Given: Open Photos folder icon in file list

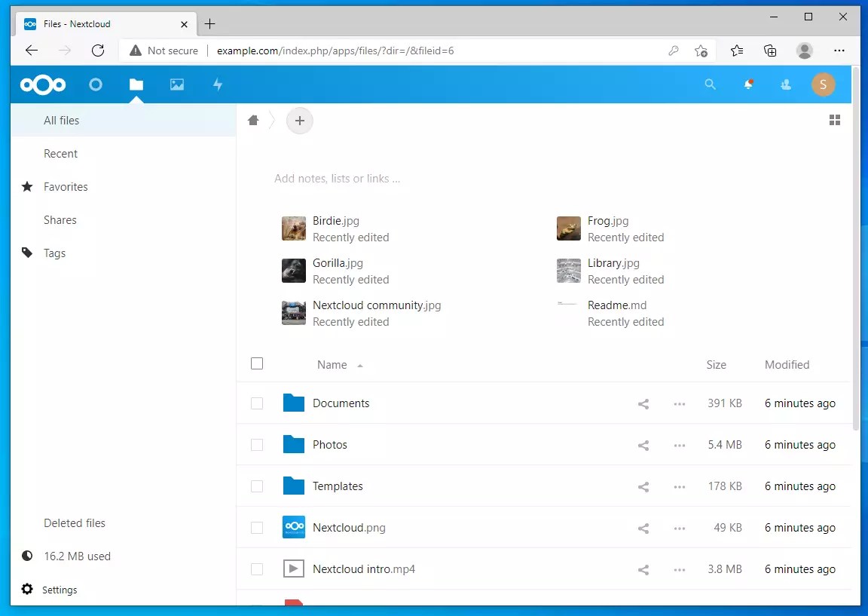Looking at the screenshot, I should click(x=293, y=444).
